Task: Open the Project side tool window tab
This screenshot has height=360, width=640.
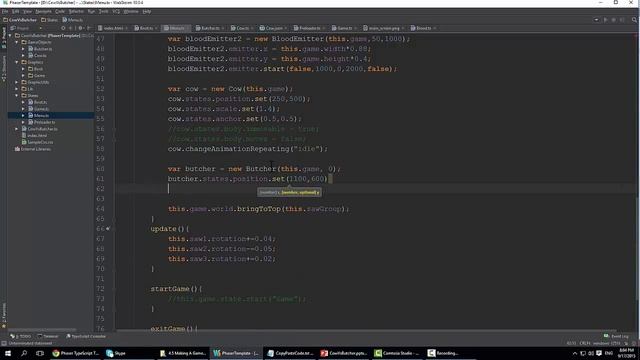Action: (x=4, y=38)
